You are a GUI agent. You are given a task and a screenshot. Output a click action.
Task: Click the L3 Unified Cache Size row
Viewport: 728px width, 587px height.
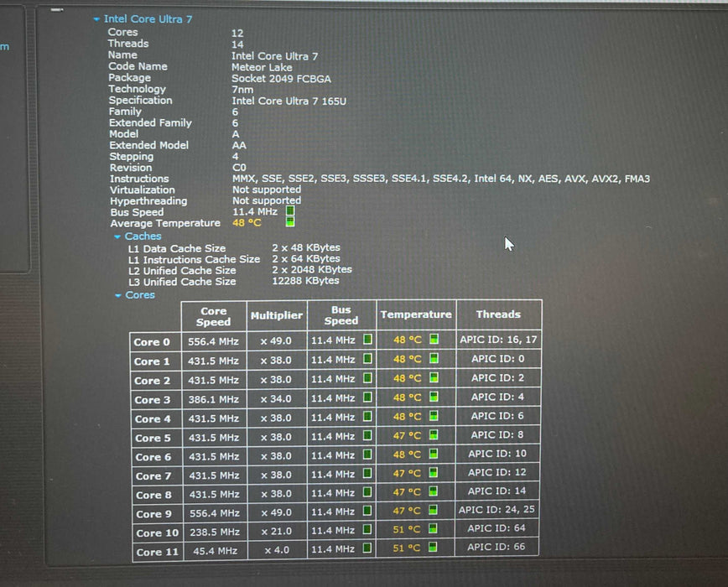click(x=234, y=281)
